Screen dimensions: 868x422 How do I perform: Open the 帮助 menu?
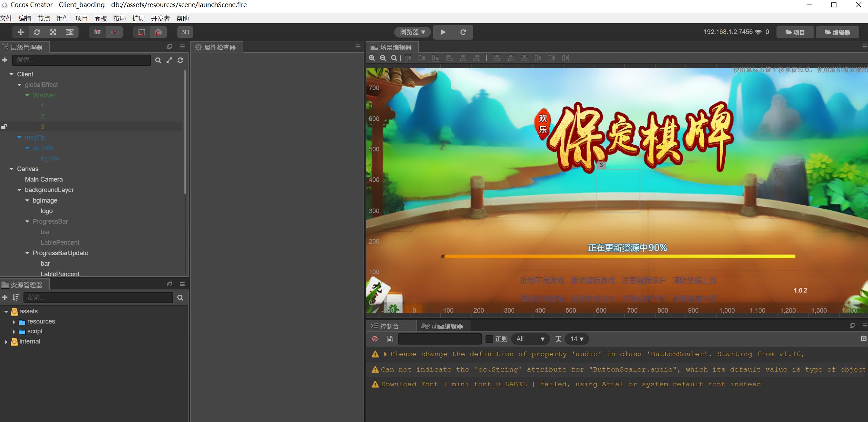click(183, 18)
